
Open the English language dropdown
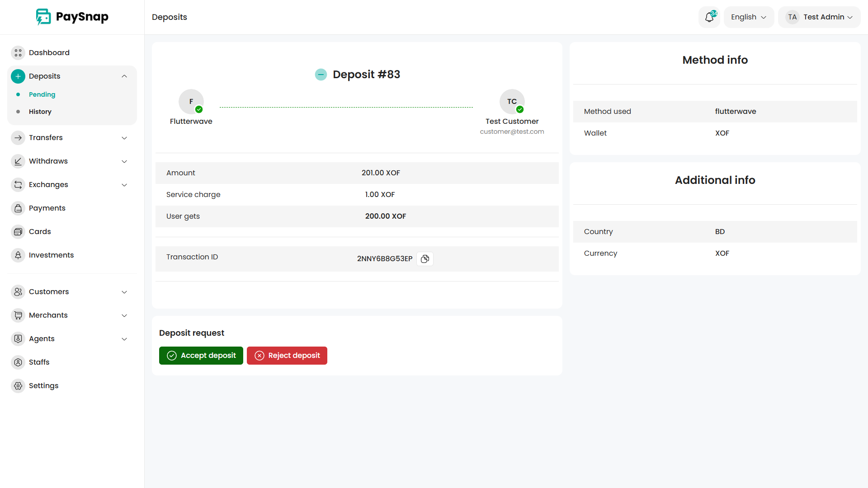click(x=749, y=17)
